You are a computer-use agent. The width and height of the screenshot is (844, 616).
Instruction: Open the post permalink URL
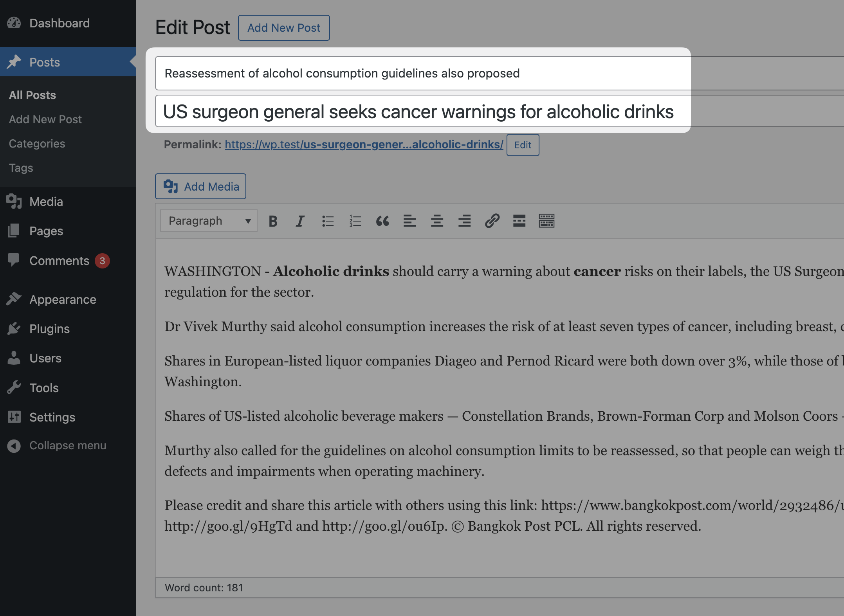click(x=364, y=144)
